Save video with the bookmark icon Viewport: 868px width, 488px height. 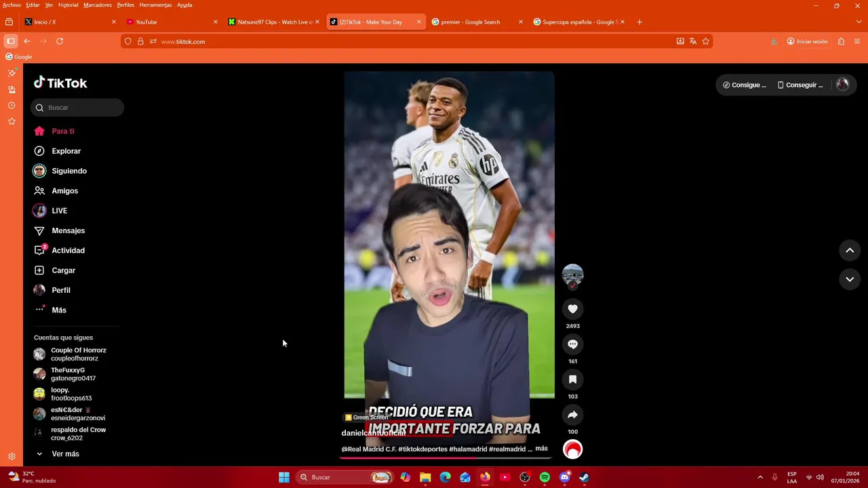[572, 380]
